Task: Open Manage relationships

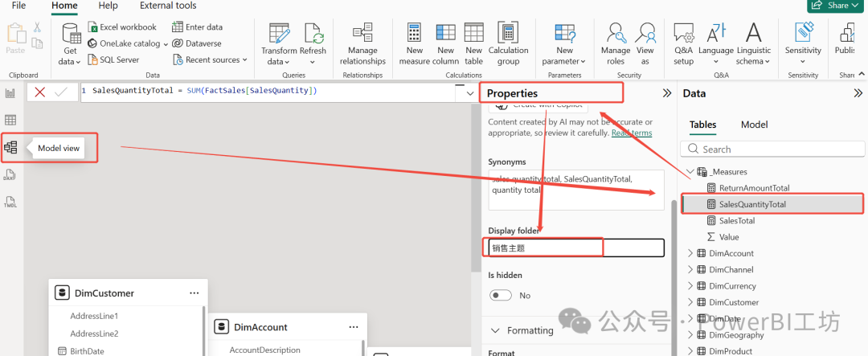Action: pos(362,44)
